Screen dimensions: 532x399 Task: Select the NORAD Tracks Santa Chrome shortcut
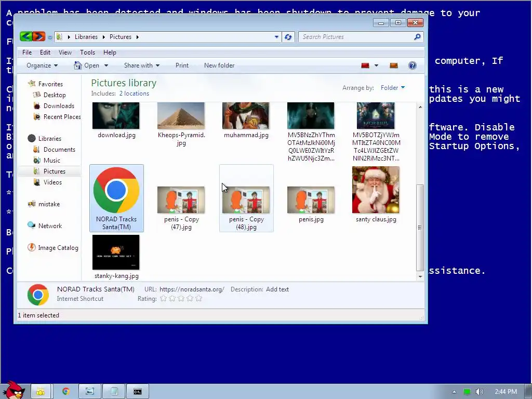(116, 198)
